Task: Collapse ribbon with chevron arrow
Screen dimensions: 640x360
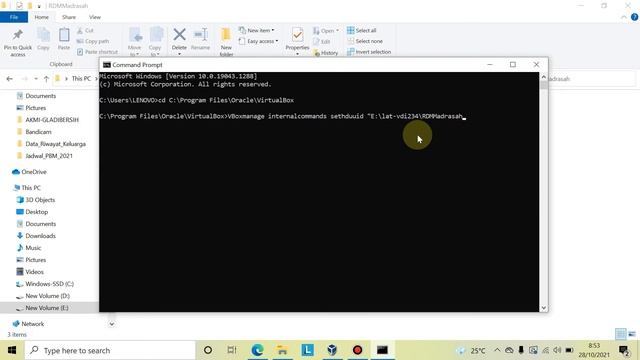Action: 624,17
